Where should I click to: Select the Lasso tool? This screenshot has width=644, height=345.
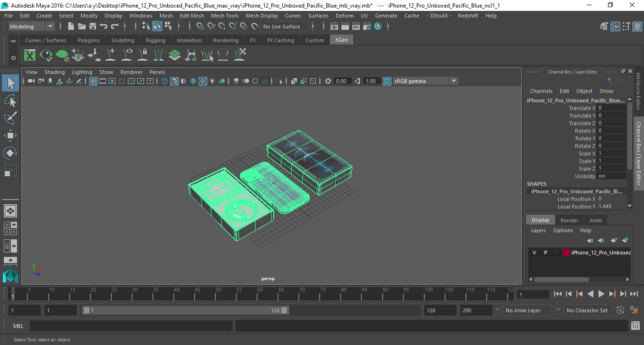(10, 100)
